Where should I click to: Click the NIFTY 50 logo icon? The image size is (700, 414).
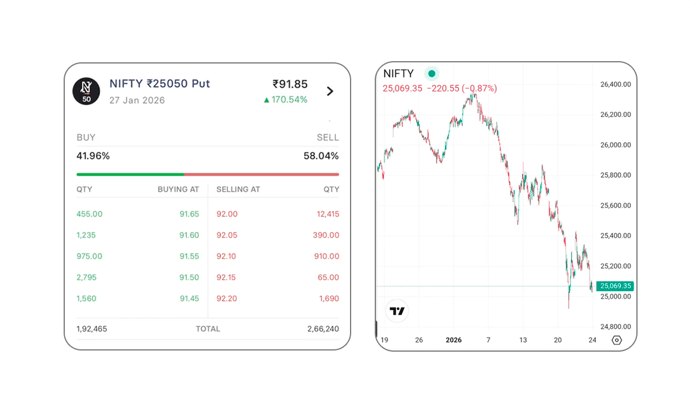point(87,91)
